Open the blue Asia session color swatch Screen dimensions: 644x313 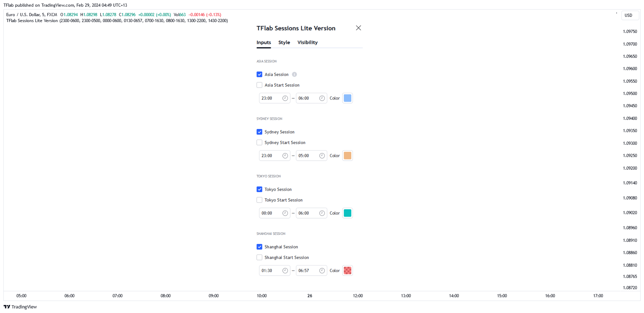click(x=347, y=98)
